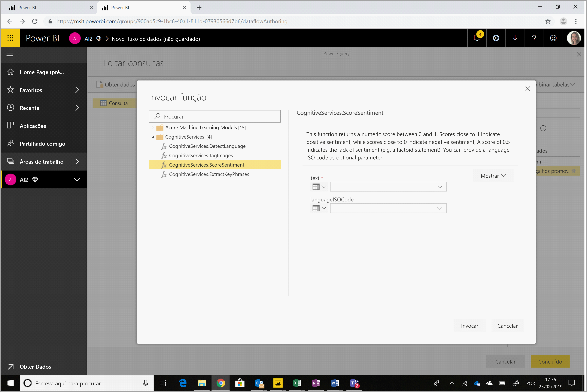Go to Home Page in sidebar

[x=44, y=72]
